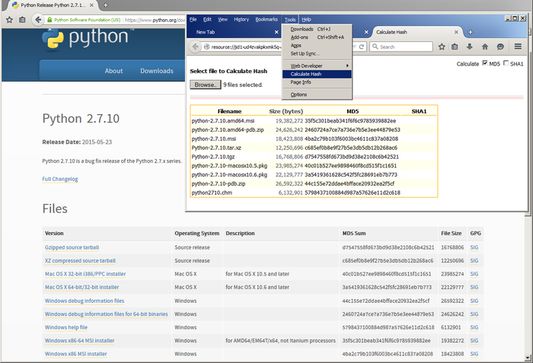Image resolution: width=533 pixels, height=363 pixels.
Task: Click About in the python.org navigation
Action: [114, 71]
